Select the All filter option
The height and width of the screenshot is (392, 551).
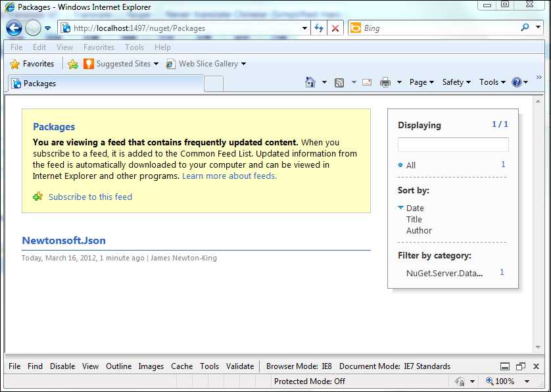pos(411,165)
